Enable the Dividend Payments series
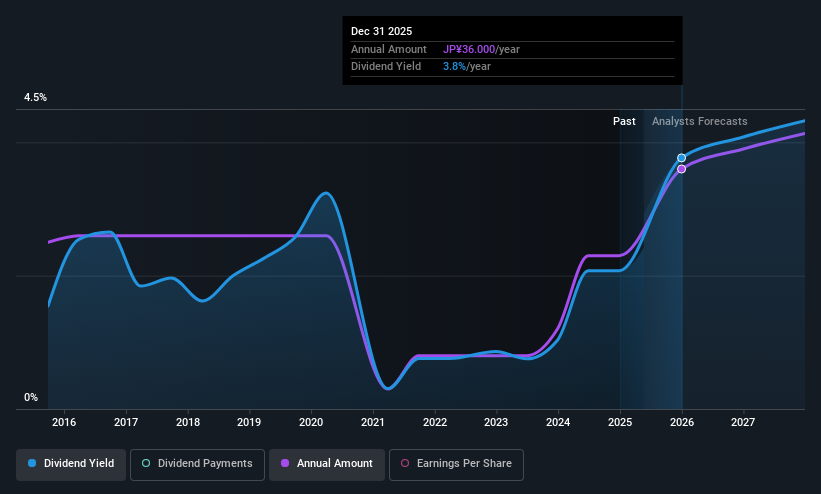This screenshot has height=494, width=821. 197,464
